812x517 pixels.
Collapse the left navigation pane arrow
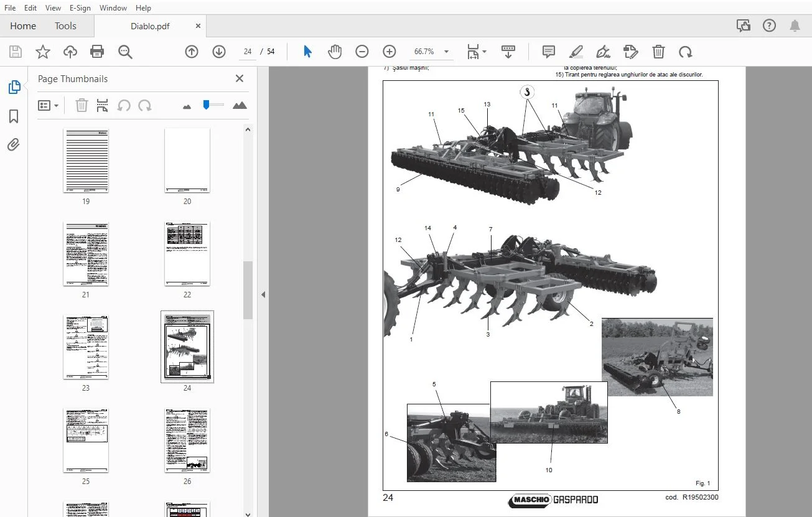coord(263,294)
